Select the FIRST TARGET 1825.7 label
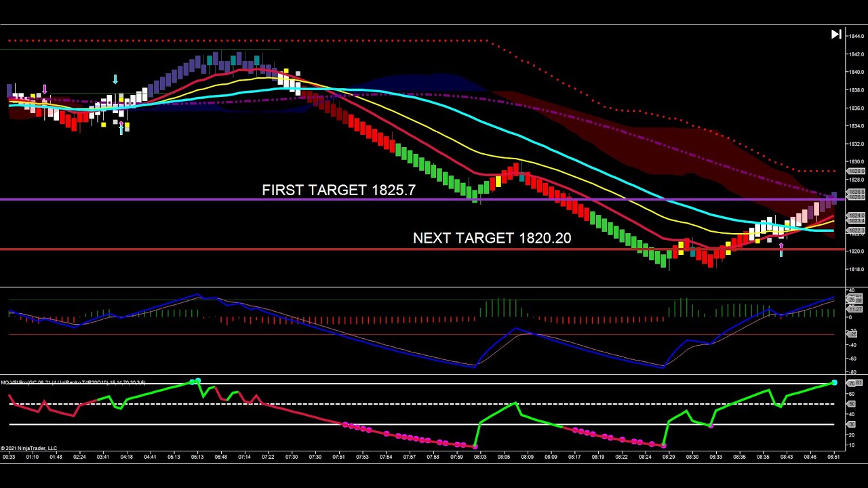This screenshot has width=868, height=488. coord(338,190)
